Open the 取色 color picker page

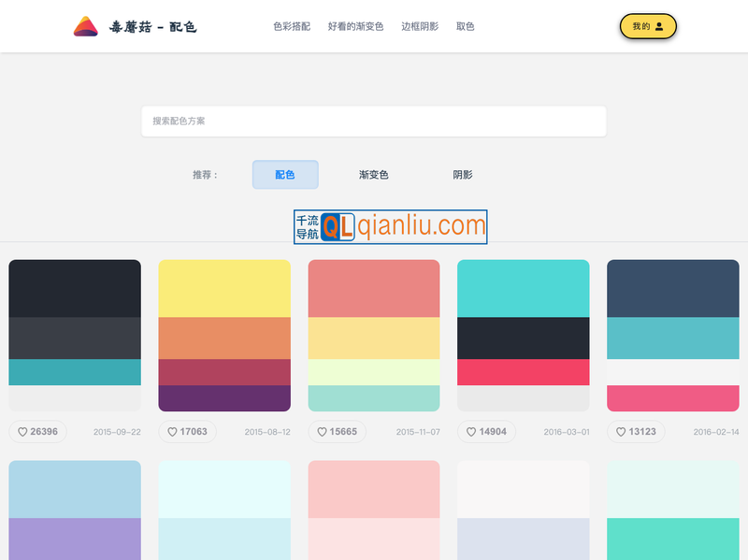[466, 26]
